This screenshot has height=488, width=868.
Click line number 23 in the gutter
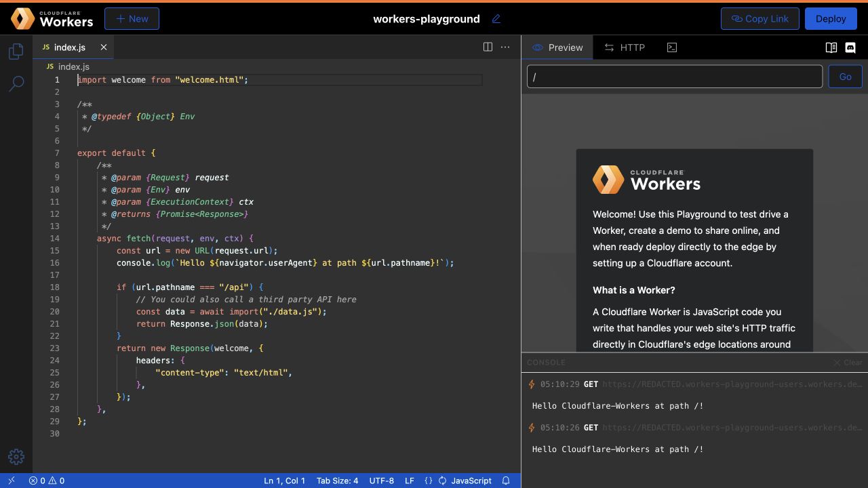[x=54, y=348]
